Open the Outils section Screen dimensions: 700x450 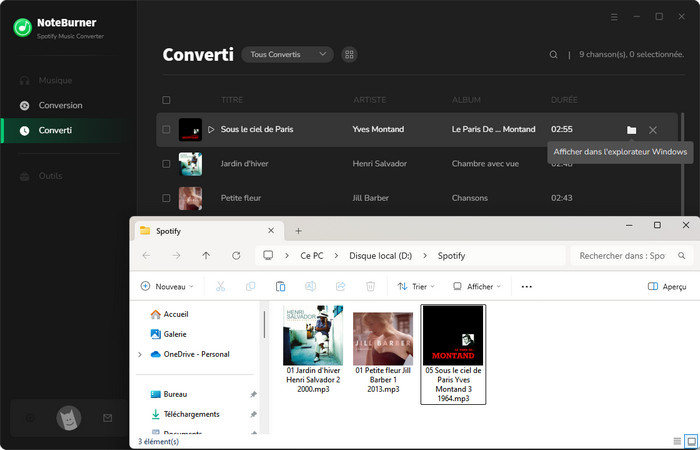(x=50, y=176)
